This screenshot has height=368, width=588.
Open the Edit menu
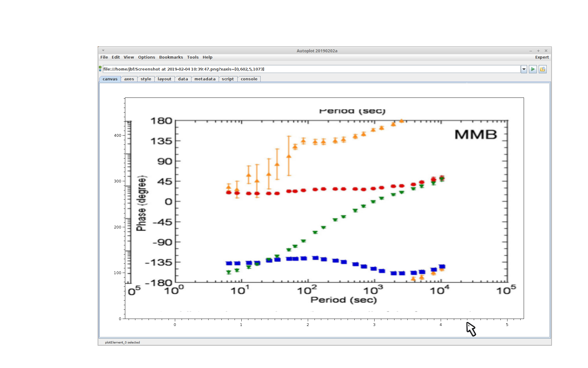click(116, 57)
